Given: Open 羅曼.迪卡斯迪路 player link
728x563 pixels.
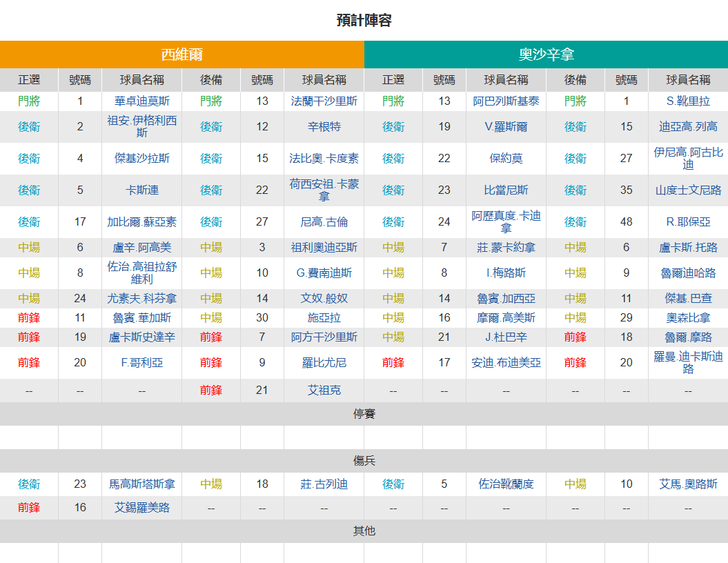Looking at the screenshot, I should point(688,362).
